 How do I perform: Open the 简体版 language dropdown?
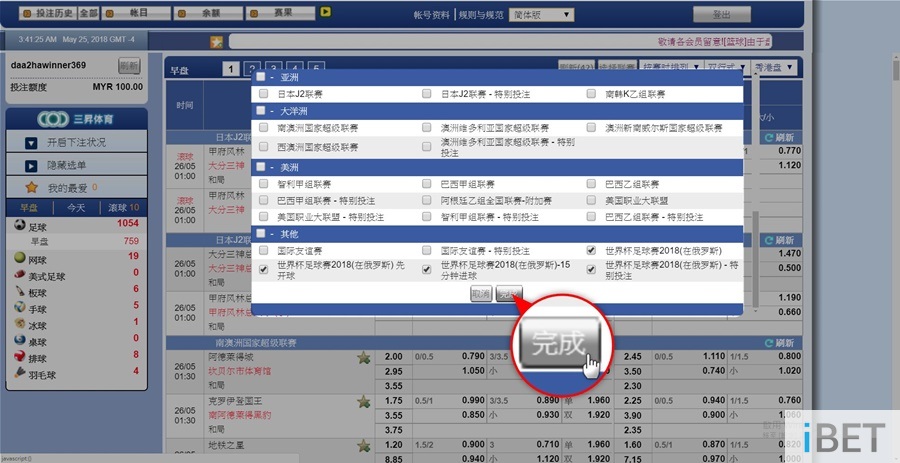pyautogui.click(x=541, y=15)
